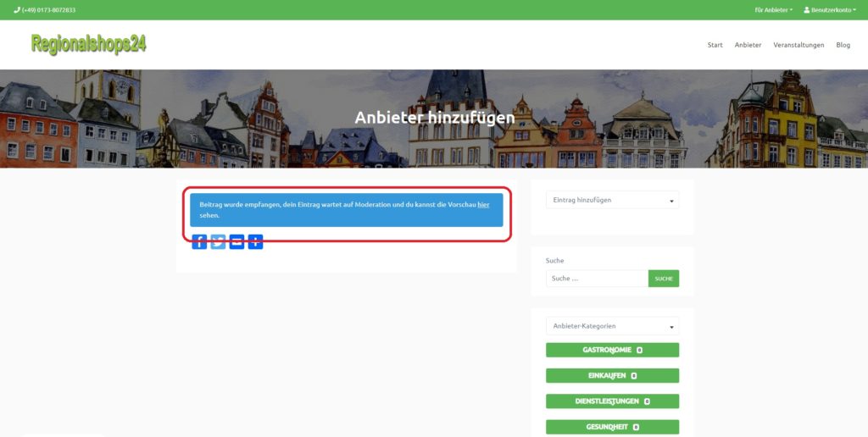868x437 pixels.
Task: Expand the Für Anbieter dropdown
Action: pyautogui.click(x=773, y=10)
